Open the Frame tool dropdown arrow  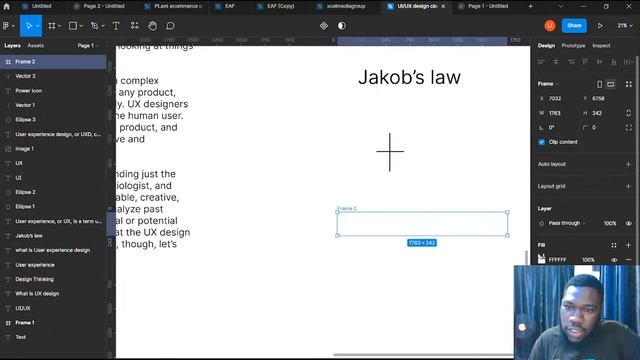pos(60,26)
